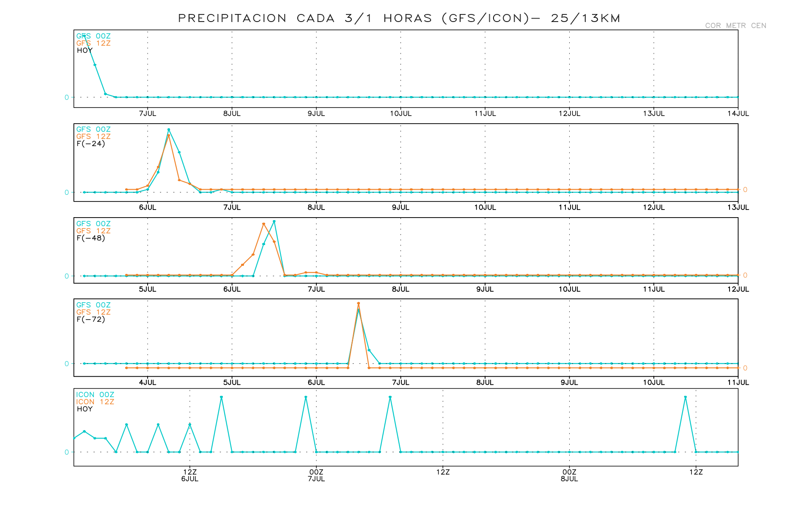The height and width of the screenshot is (508, 812).
Task: Click the cyan peak data point in F(-48) panel
Action: coord(274,221)
